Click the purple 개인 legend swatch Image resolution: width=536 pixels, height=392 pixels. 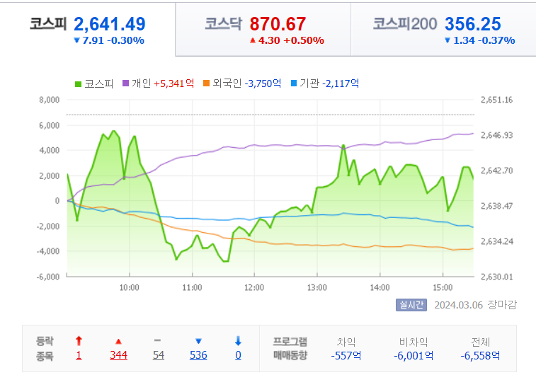pos(125,83)
